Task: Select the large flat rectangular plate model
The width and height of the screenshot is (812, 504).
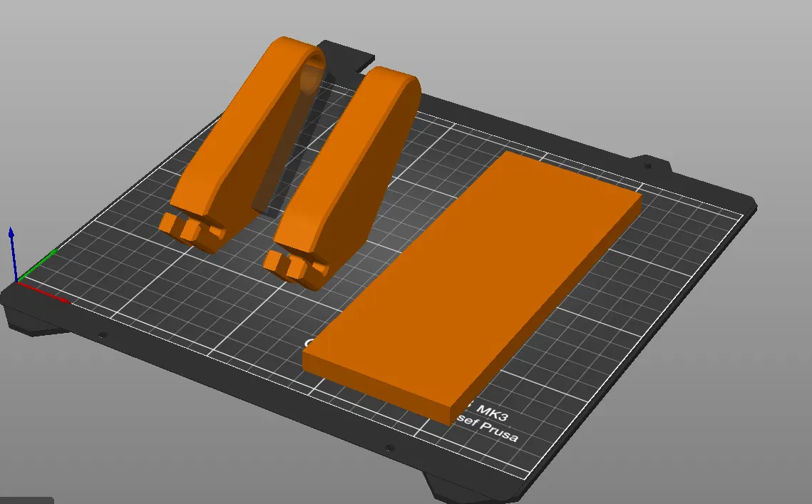Action: tap(471, 287)
